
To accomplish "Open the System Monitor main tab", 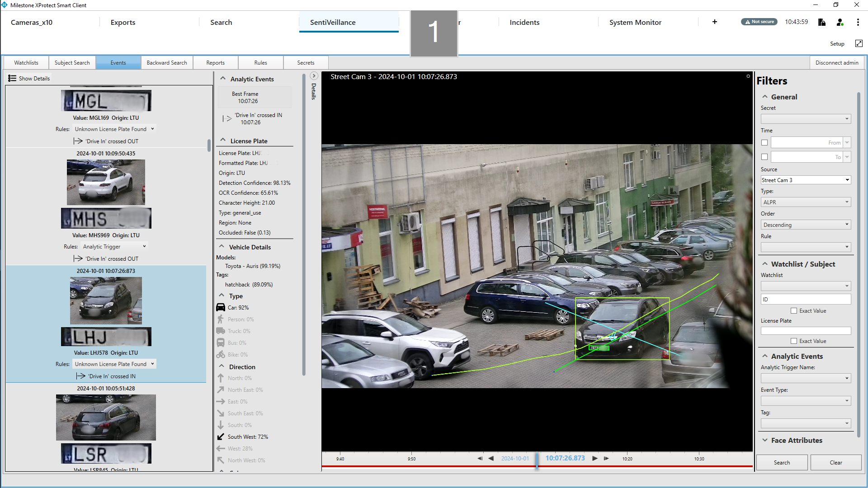I will tap(635, 22).
